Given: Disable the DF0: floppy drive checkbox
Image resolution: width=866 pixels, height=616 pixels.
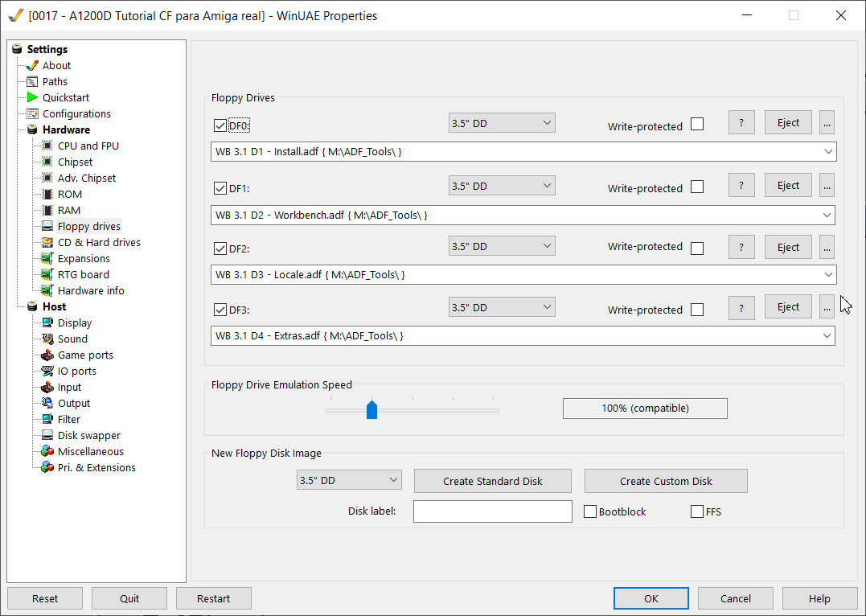Looking at the screenshot, I should point(220,125).
